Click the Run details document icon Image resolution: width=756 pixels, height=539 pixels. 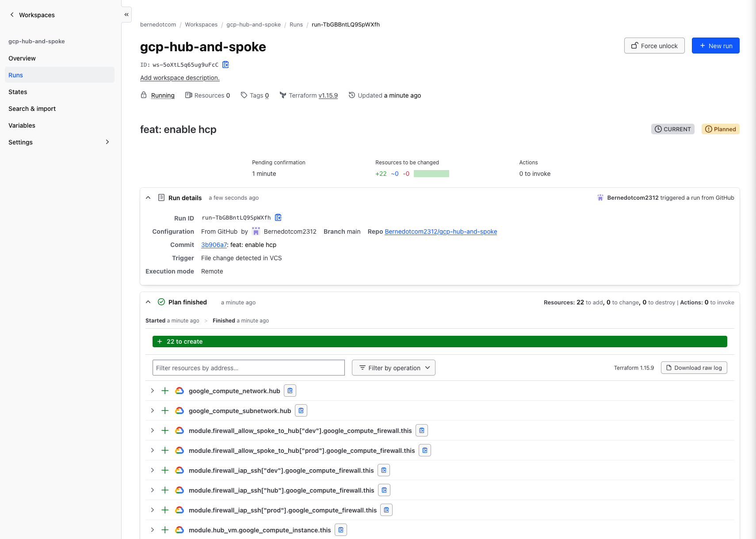[161, 197]
